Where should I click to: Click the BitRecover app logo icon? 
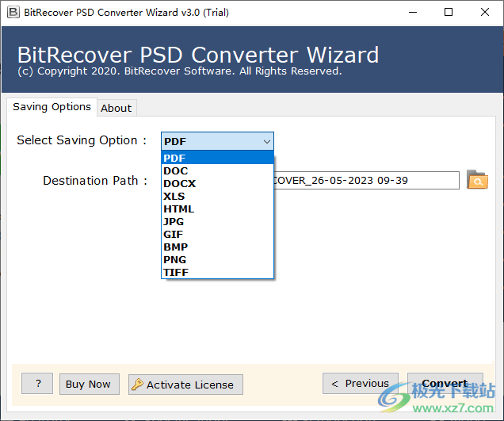[13, 12]
